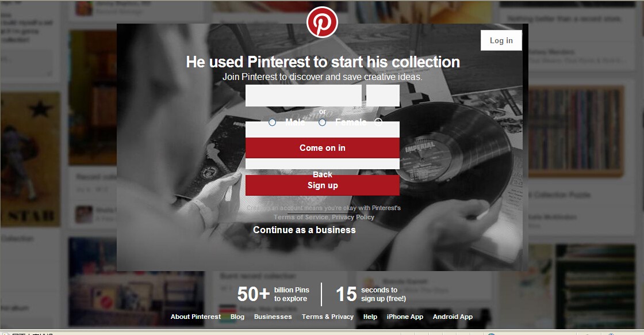Open the Android App footer link
Viewport: 644px width, 335px height.
pos(453,317)
